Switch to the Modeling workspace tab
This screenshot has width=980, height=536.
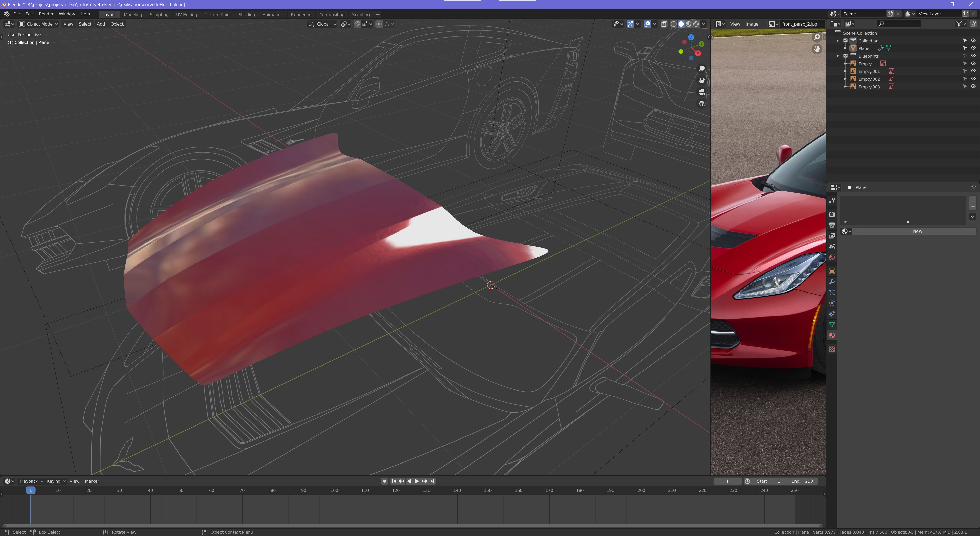point(133,15)
